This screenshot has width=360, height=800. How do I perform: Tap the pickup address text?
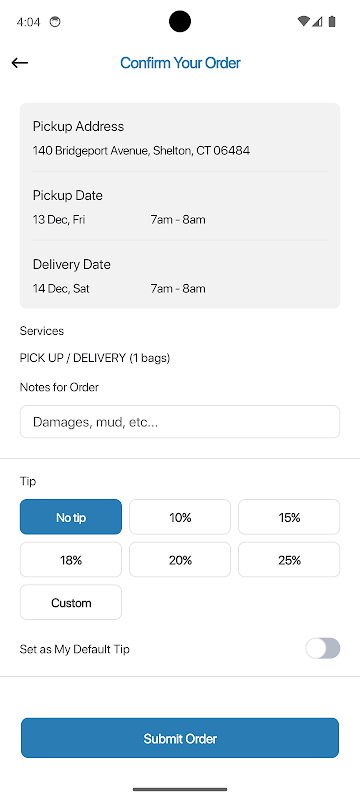tap(141, 151)
